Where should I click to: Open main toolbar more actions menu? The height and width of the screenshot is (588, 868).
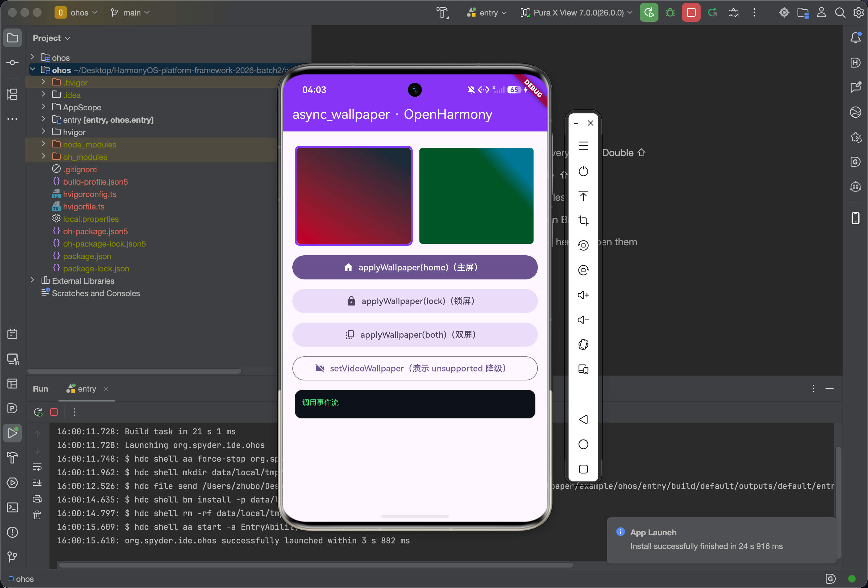coord(755,13)
